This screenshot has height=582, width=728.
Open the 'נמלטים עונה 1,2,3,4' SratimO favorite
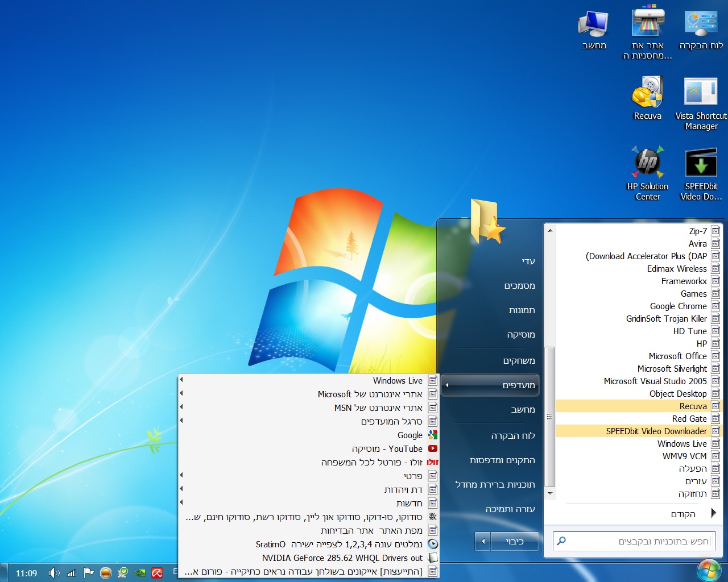pos(308,544)
